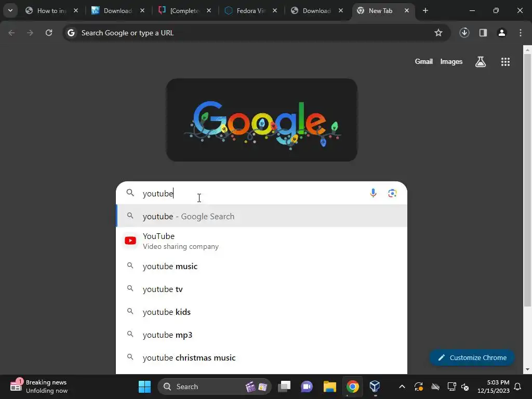Screen dimensions: 532x399
Task: Close the Fedora Vir tab
Action: coord(275,10)
